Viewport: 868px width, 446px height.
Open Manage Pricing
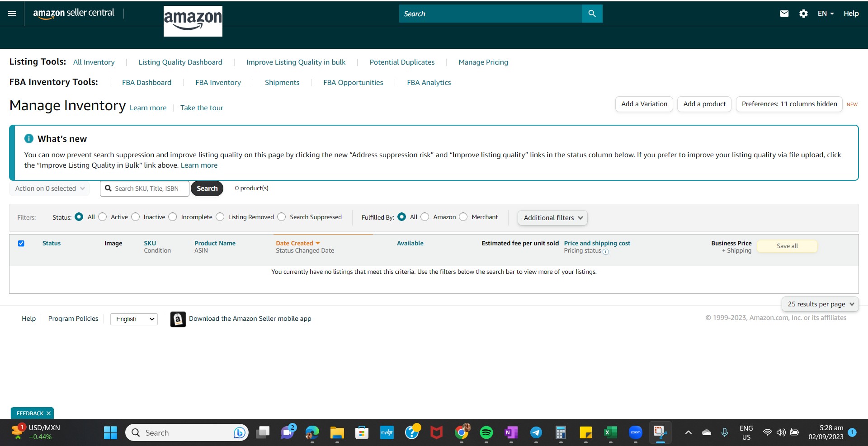tap(483, 62)
